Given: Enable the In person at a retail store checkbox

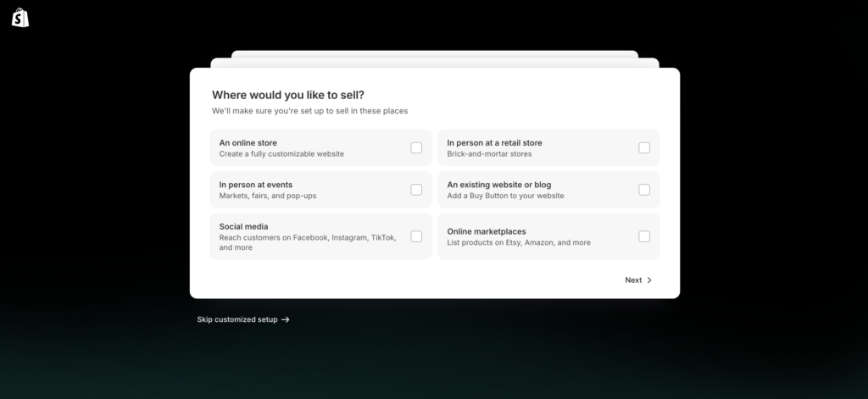Looking at the screenshot, I should (x=644, y=148).
